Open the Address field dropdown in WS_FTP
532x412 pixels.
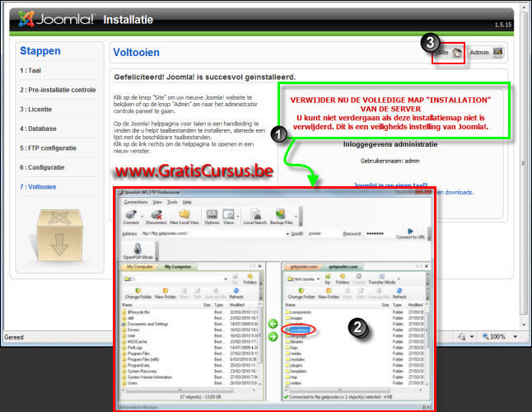287,234
